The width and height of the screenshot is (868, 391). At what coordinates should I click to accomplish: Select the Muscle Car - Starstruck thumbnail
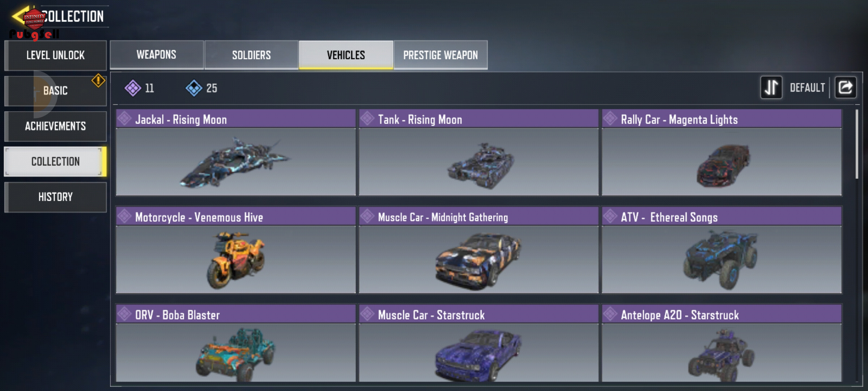coord(478,352)
